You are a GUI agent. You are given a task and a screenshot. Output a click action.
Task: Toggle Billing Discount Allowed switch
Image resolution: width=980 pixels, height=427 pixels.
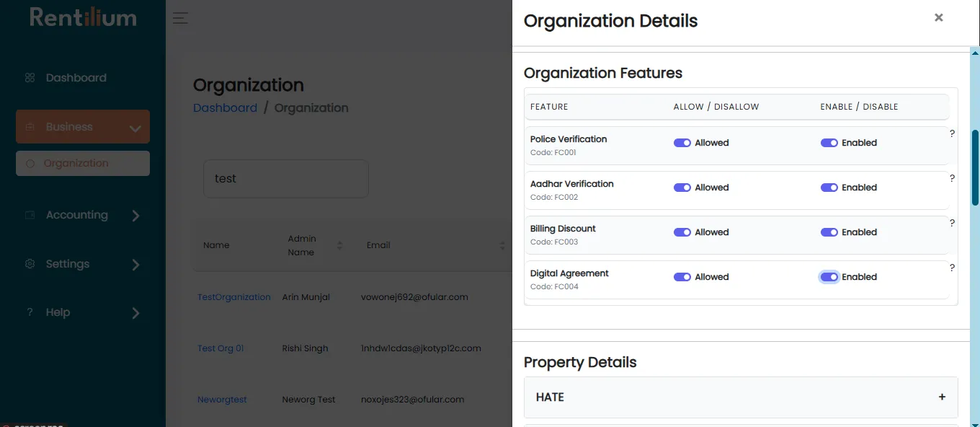click(682, 232)
